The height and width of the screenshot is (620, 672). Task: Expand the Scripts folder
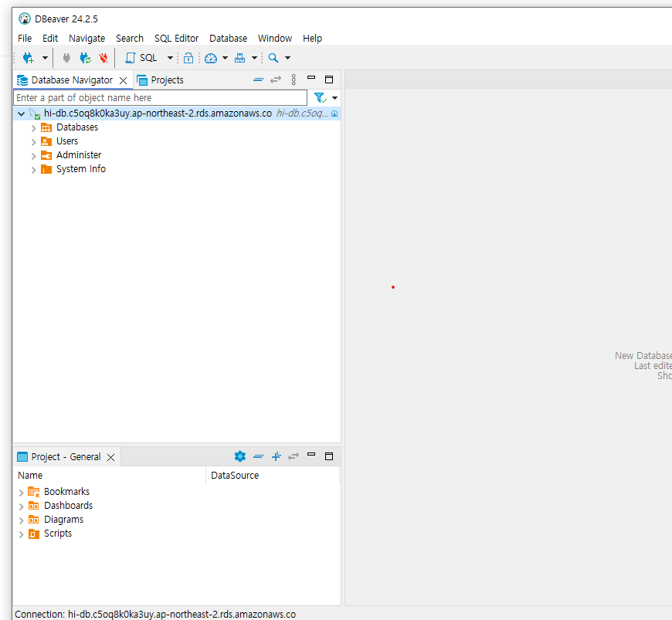[21, 534]
